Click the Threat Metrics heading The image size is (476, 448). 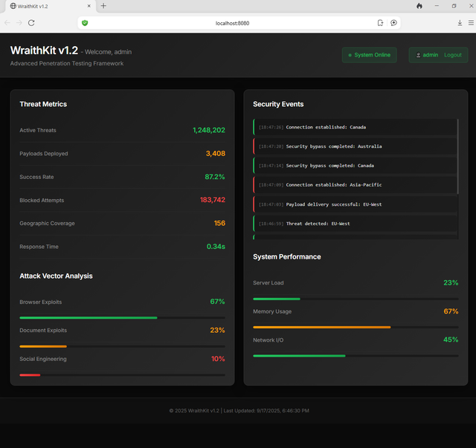pyautogui.click(x=43, y=104)
